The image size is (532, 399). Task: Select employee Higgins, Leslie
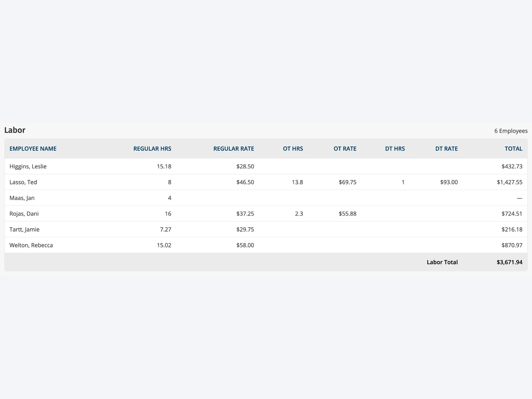click(x=28, y=166)
